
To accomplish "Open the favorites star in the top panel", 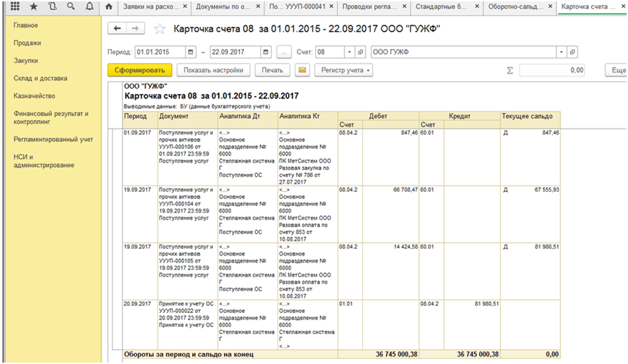I will (34, 7).
